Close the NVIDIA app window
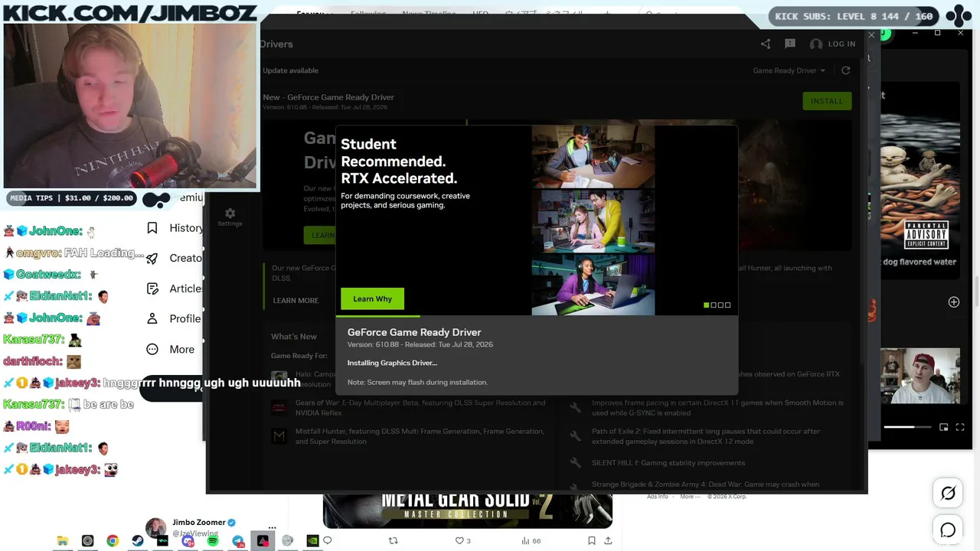 point(871,34)
